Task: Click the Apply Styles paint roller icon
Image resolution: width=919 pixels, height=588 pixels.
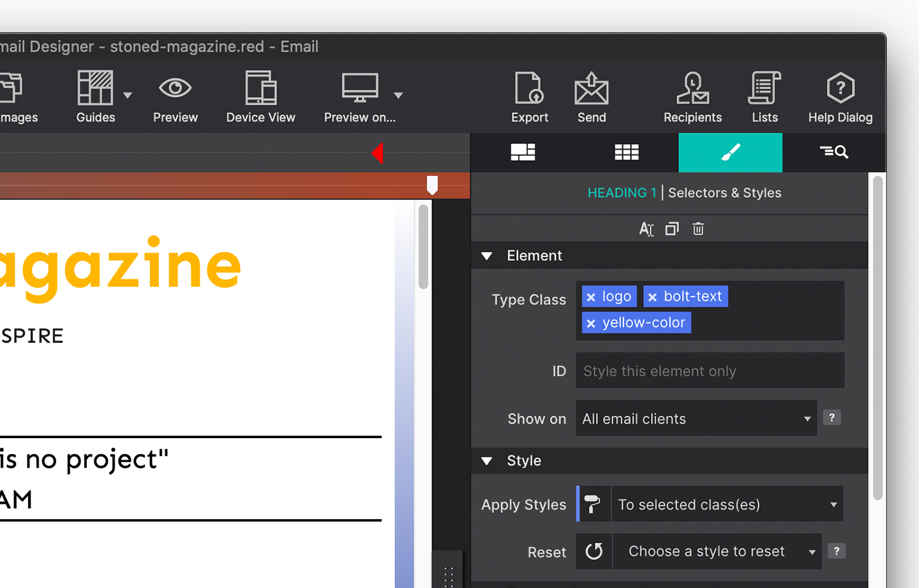Action: click(593, 504)
